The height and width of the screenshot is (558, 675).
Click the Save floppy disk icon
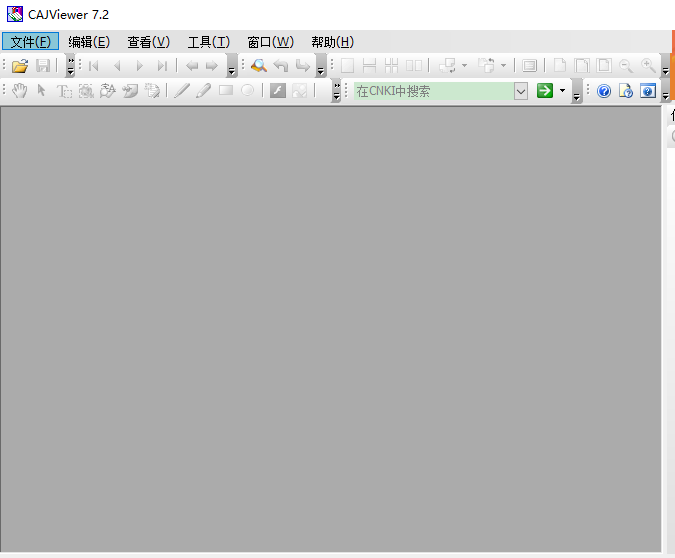tap(43, 66)
